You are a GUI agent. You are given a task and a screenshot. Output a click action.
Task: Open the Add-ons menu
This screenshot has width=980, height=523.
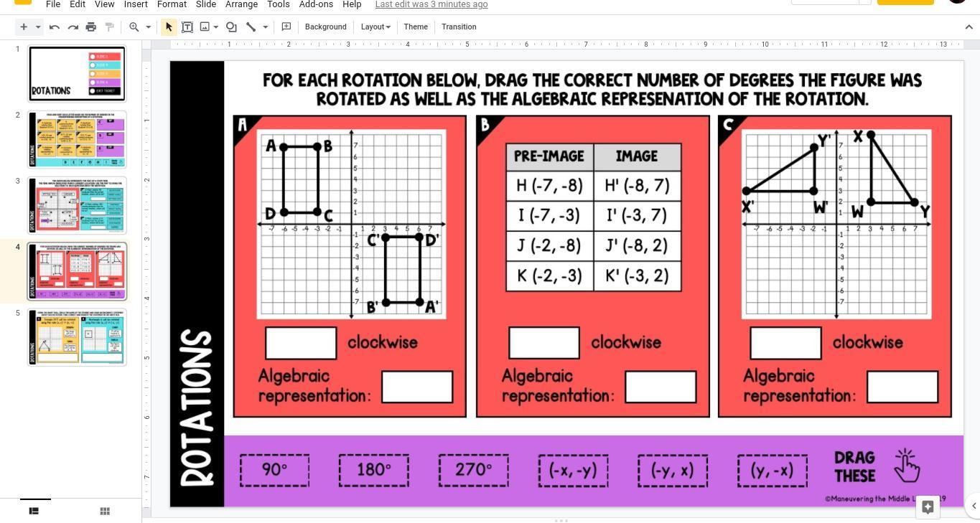tap(316, 4)
